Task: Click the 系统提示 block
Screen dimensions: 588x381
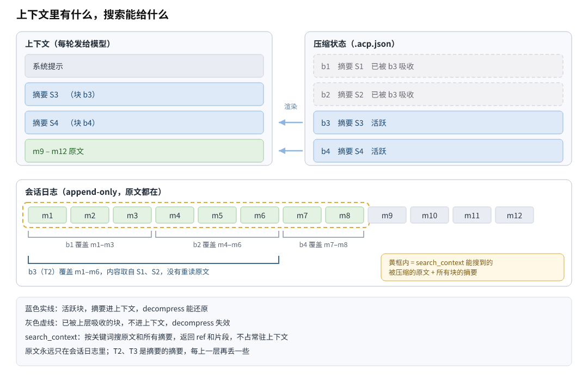Action: pyautogui.click(x=144, y=66)
